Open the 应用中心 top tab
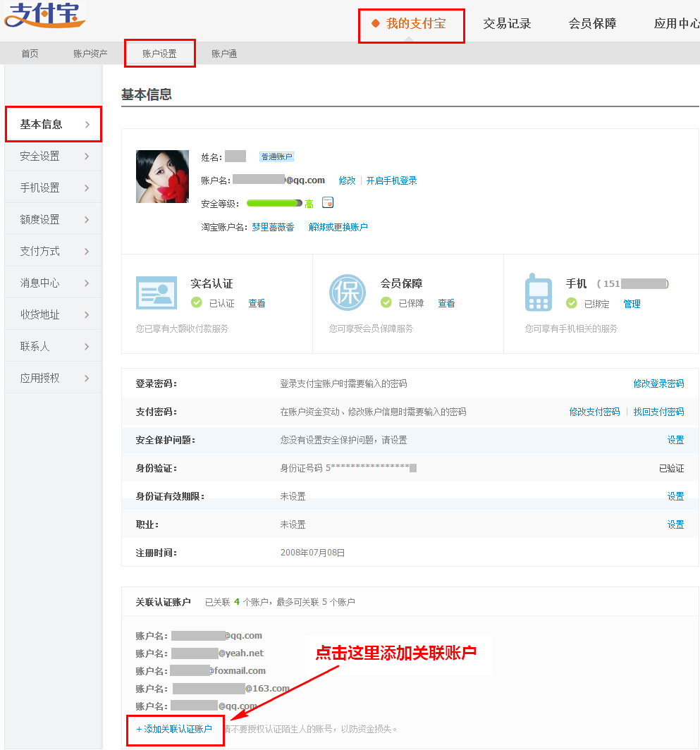Screen dimensions: 700x750 tap(677, 23)
